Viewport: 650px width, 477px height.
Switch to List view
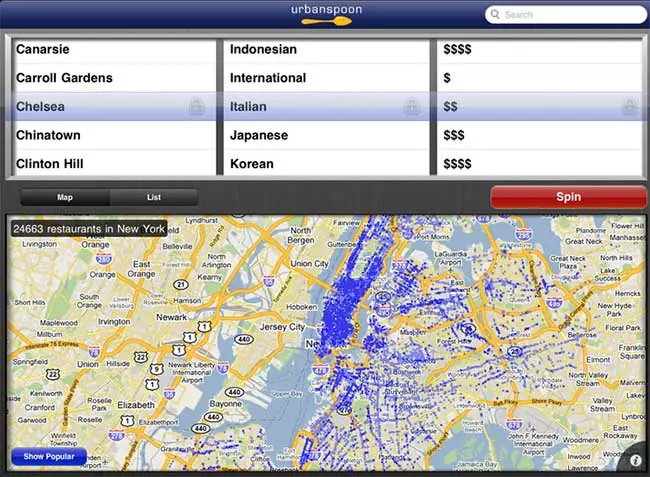pos(154,197)
